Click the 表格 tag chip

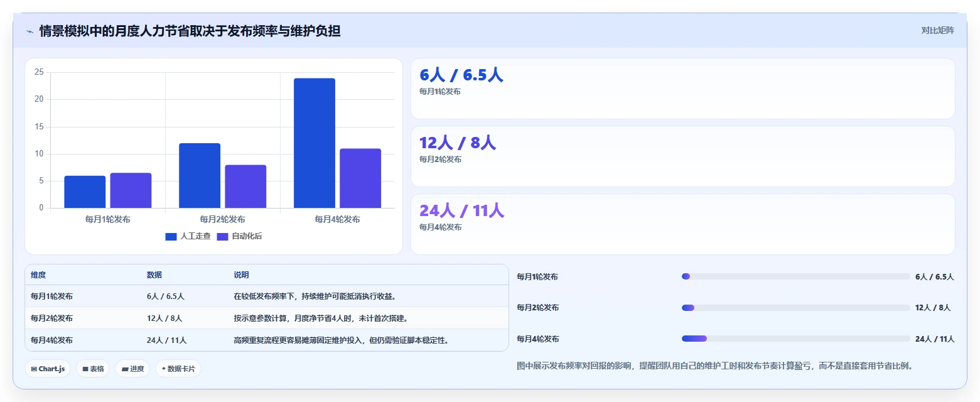[x=93, y=369]
